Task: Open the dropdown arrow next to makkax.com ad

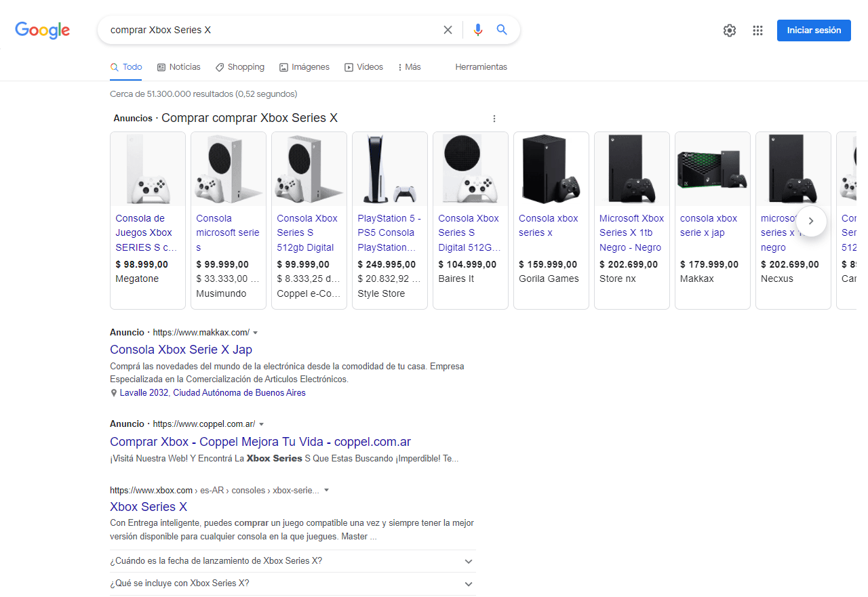Action: 256,332
